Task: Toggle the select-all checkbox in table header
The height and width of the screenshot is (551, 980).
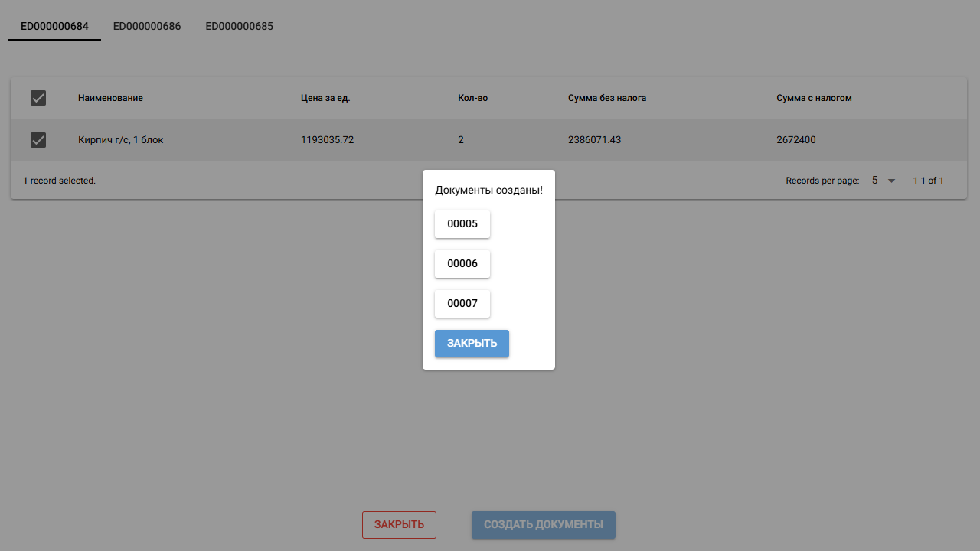Action: tap(38, 98)
